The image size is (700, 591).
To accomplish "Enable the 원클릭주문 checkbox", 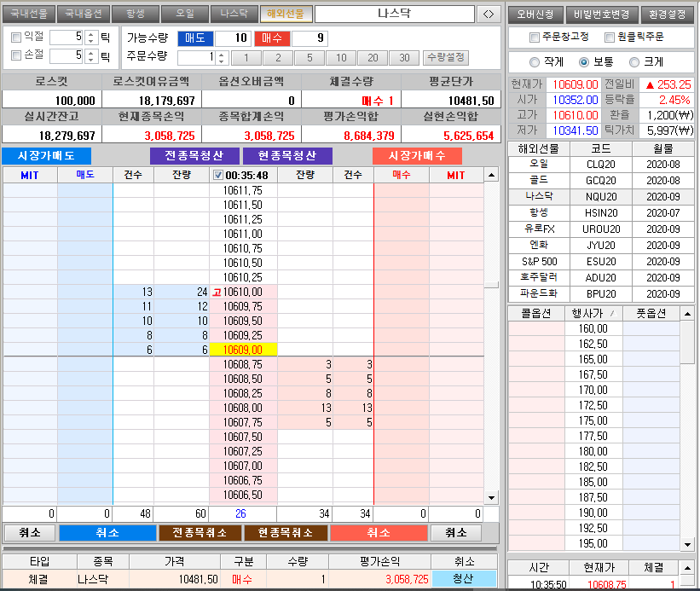I will 609,38.
